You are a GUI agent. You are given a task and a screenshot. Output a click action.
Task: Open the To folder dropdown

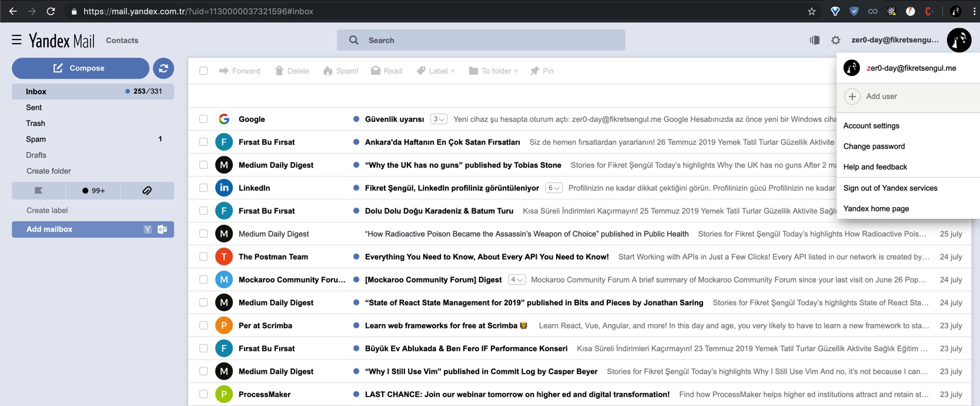494,71
